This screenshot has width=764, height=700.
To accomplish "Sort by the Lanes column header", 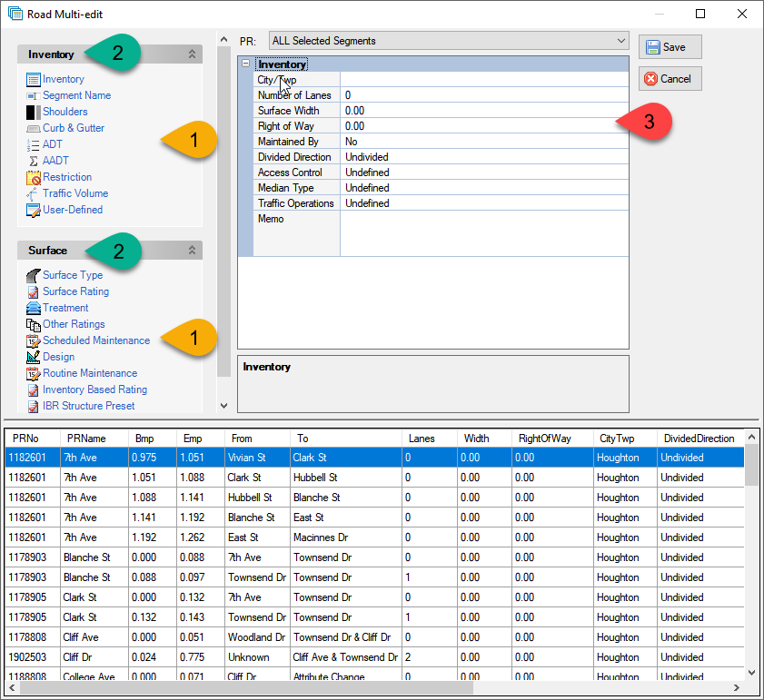I will (430, 439).
